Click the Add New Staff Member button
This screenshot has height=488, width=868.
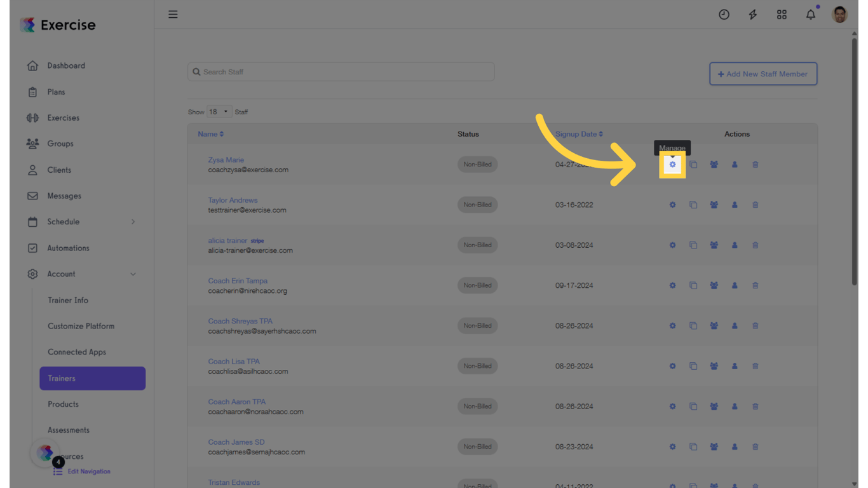pyautogui.click(x=763, y=74)
